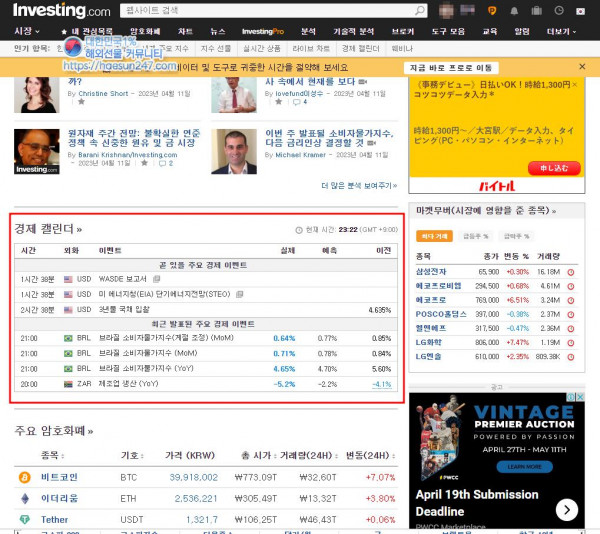Open 라이브 차트 in popular items bar
The image size is (600, 534).
(x=311, y=49)
